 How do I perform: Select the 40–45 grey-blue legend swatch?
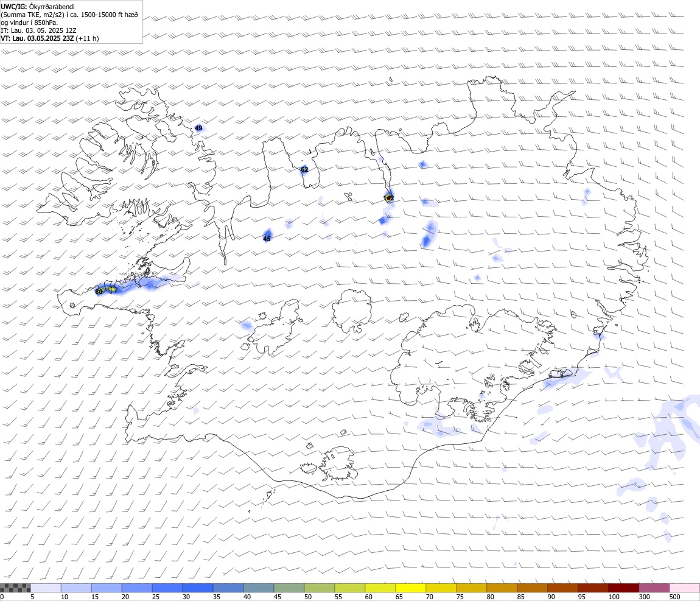pyautogui.click(x=259, y=588)
